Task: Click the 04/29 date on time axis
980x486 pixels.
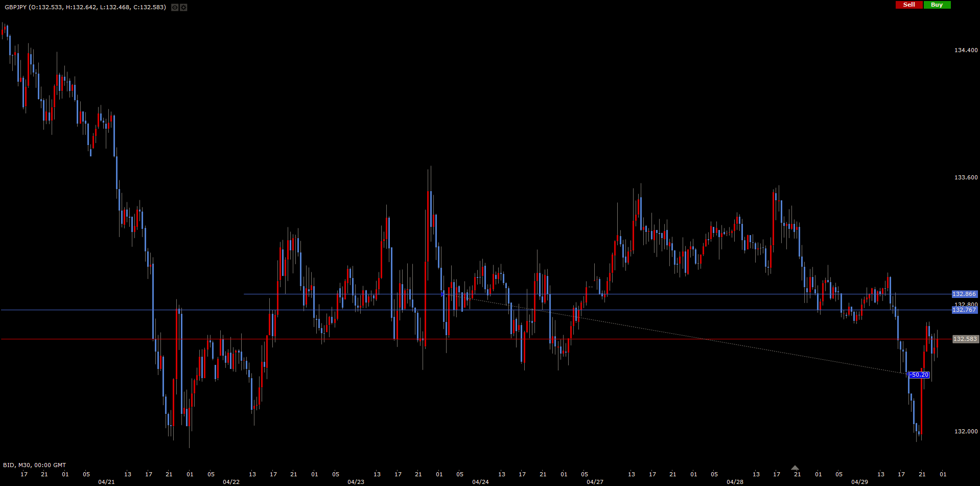Action: [859, 482]
